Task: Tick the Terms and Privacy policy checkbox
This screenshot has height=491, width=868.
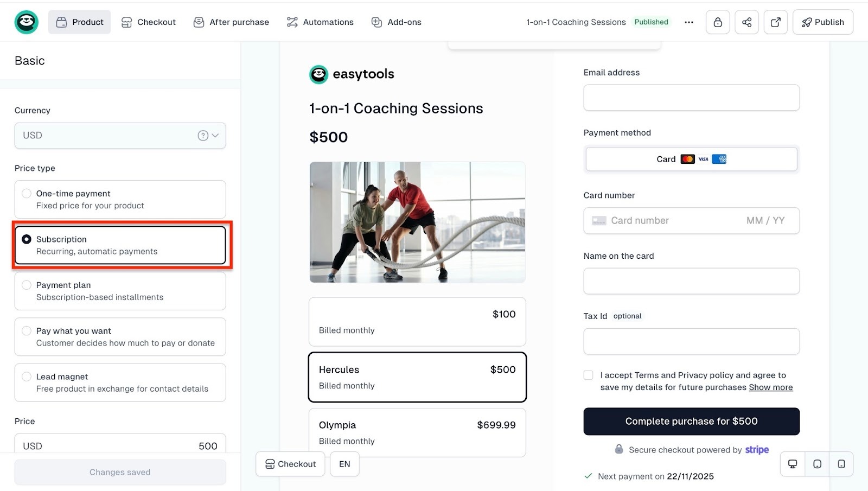Action: point(588,375)
